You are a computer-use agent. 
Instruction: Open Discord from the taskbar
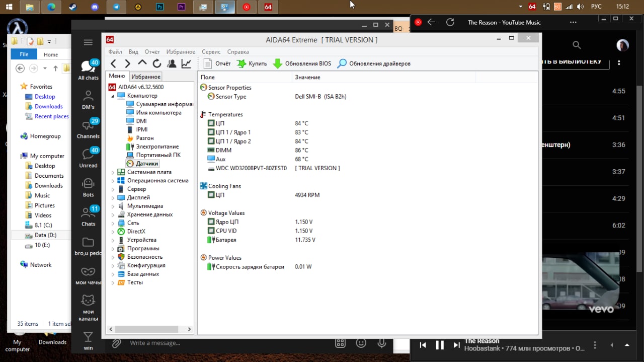(95, 7)
